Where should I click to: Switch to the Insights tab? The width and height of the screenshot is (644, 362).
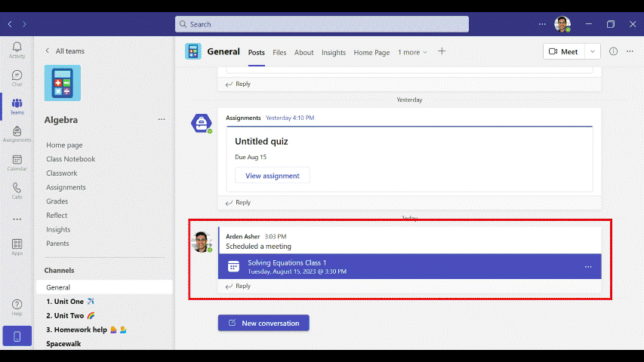(x=334, y=53)
